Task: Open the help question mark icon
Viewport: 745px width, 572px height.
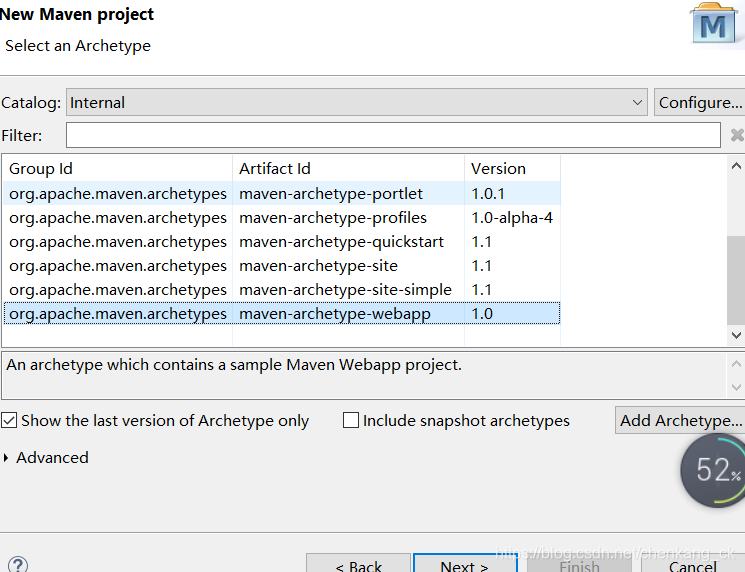Action: click(18, 564)
